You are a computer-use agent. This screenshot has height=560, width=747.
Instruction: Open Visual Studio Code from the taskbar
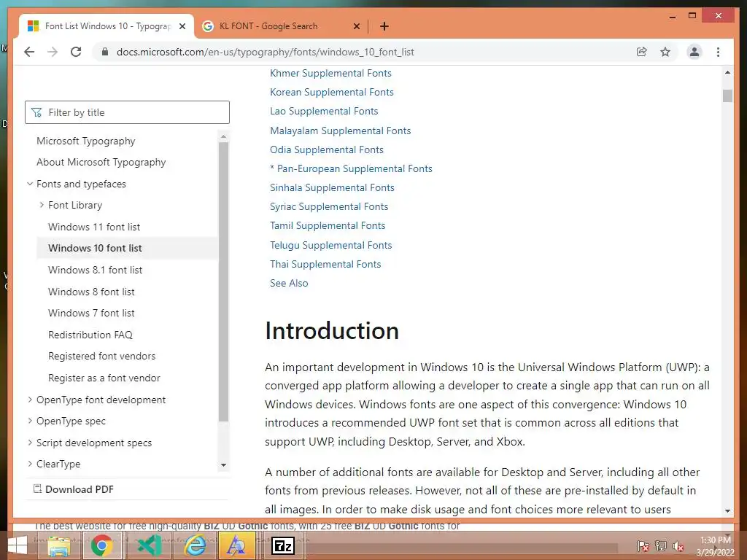(x=149, y=545)
